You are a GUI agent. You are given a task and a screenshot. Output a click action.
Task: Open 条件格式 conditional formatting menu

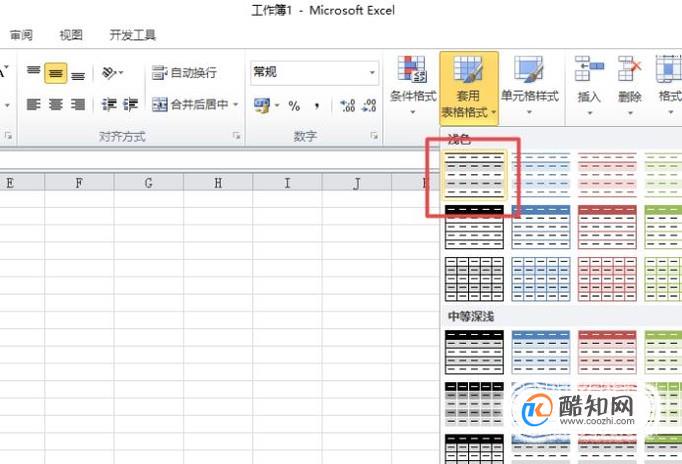[412, 87]
